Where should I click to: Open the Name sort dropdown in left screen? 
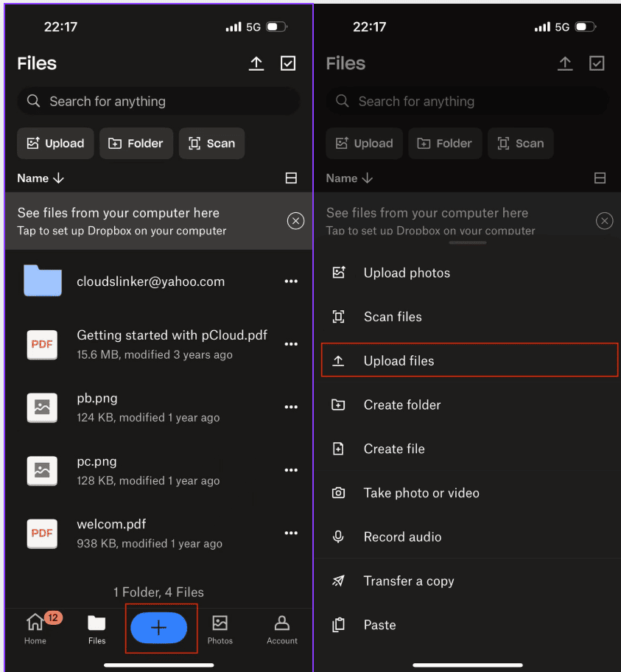[x=41, y=178]
